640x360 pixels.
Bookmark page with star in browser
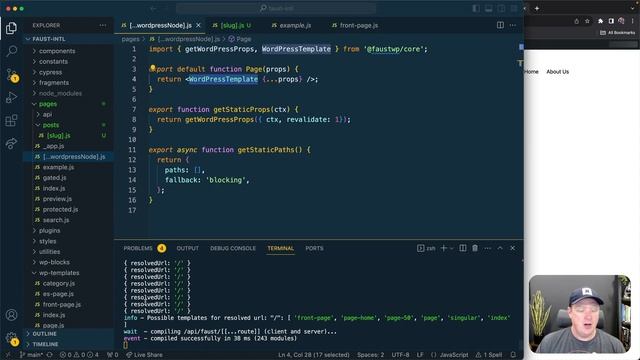pyautogui.click(x=587, y=21)
